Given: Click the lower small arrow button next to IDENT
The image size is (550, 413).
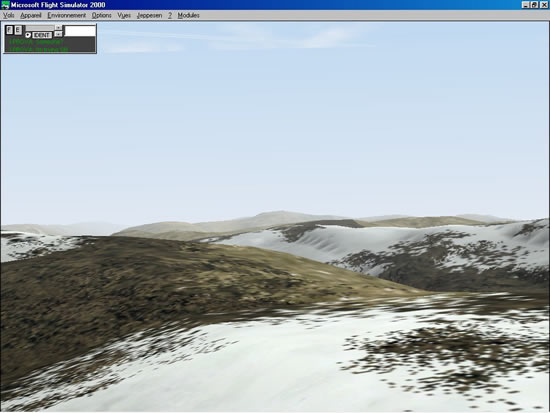Looking at the screenshot, I should 59,34.
